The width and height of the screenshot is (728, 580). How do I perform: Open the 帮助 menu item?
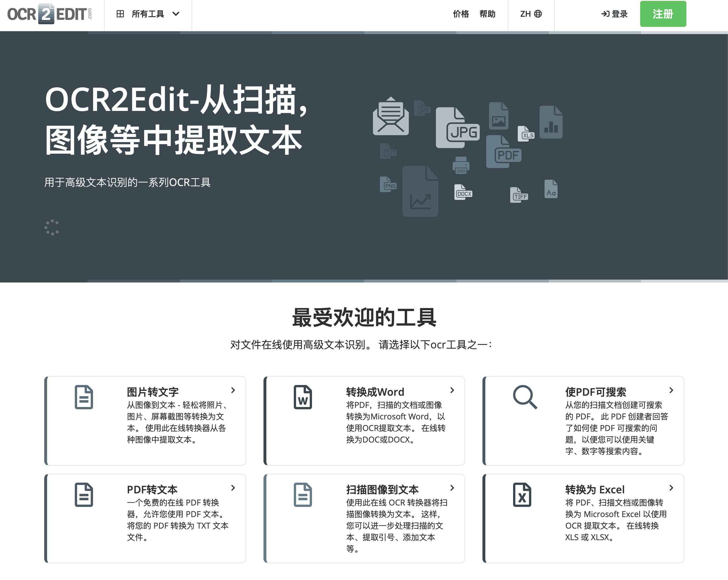pos(487,14)
